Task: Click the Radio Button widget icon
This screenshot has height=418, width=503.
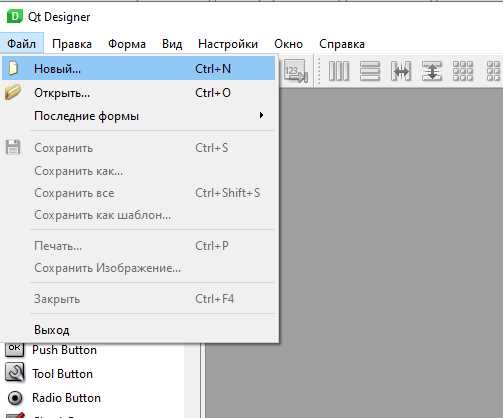Action: click(x=15, y=398)
